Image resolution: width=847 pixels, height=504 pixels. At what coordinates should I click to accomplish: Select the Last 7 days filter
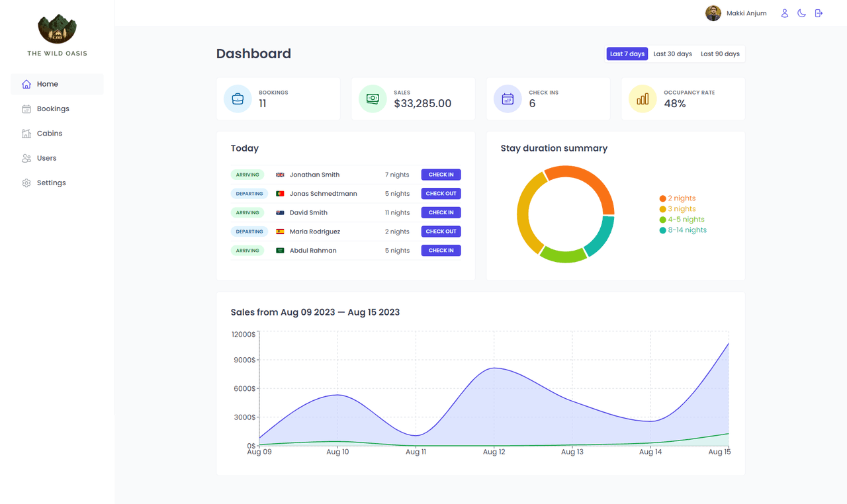click(627, 54)
